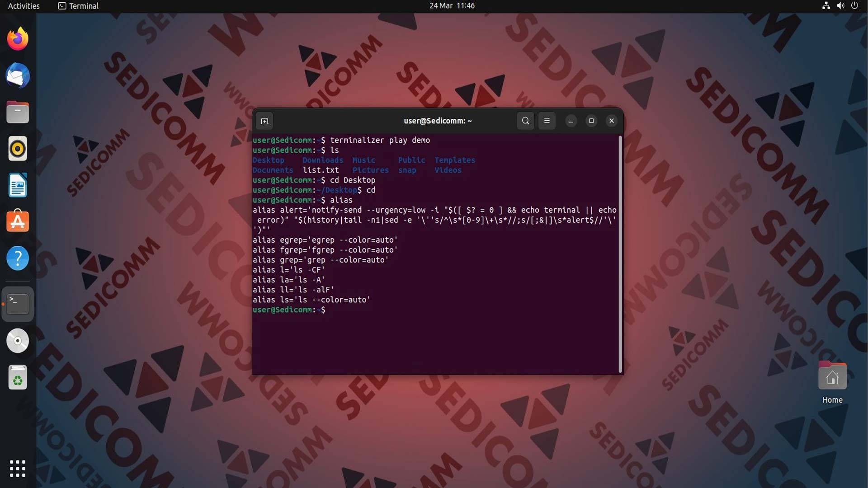Screen dimensions: 868x488
Task: Maximize the terminal window
Action: point(591,121)
